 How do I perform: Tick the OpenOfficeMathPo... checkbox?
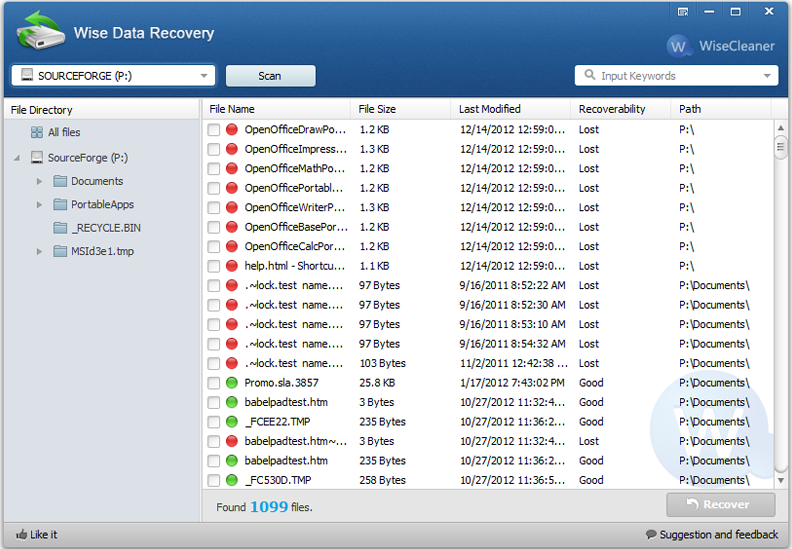point(214,169)
